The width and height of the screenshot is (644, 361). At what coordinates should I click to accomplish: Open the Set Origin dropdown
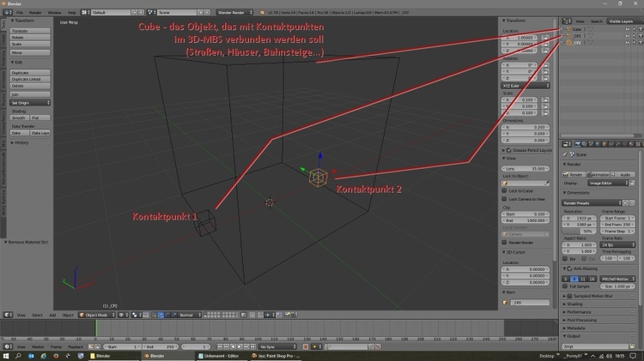click(x=30, y=103)
